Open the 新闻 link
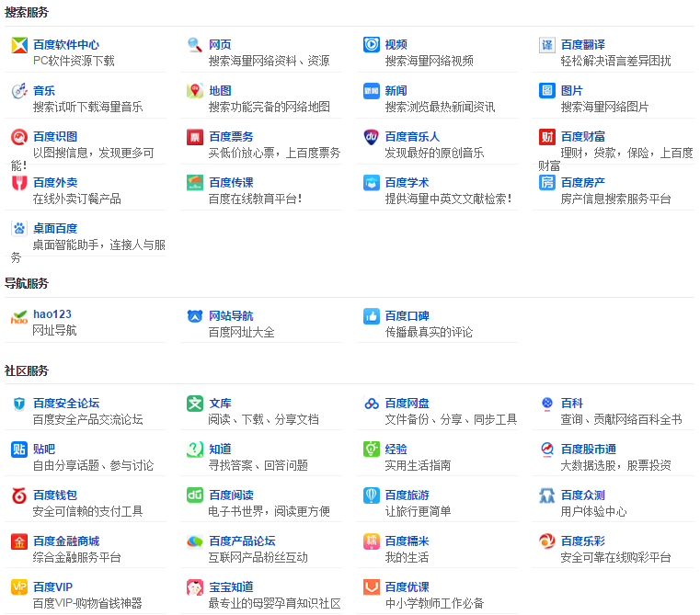The width and height of the screenshot is (700, 615). pyautogui.click(x=396, y=91)
